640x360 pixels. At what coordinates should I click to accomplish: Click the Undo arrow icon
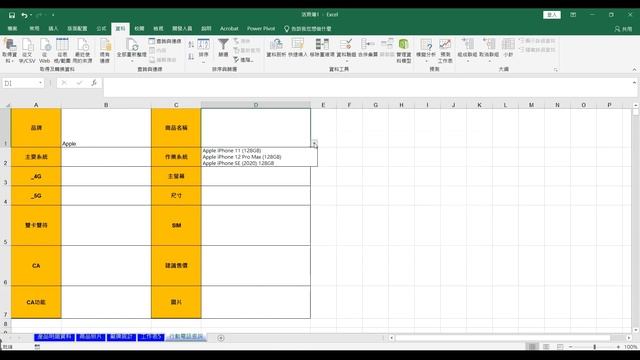[x=24, y=15]
